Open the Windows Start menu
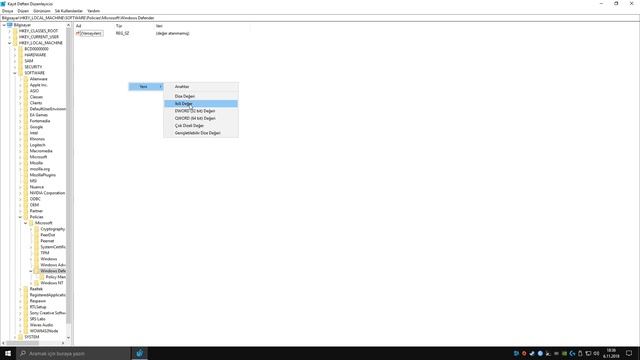Viewport: 640px width, 360px height. click(8, 353)
